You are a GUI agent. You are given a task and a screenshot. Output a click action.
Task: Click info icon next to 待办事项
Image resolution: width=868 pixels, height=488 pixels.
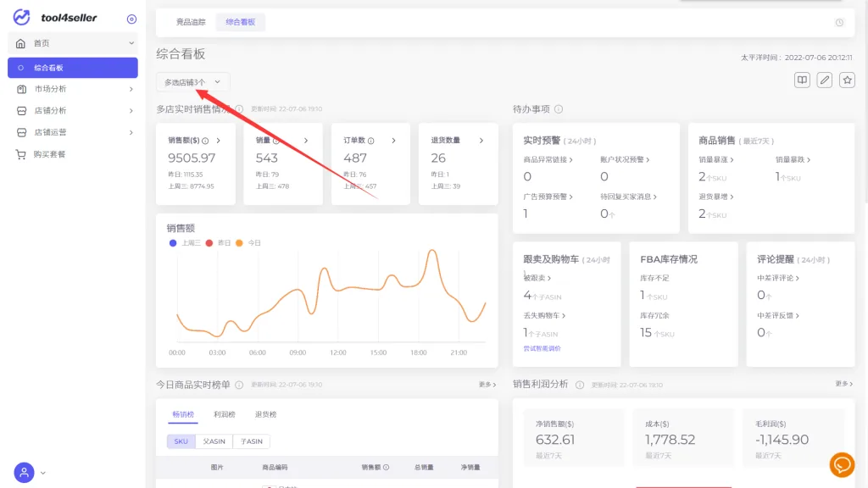(x=559, y=109)
